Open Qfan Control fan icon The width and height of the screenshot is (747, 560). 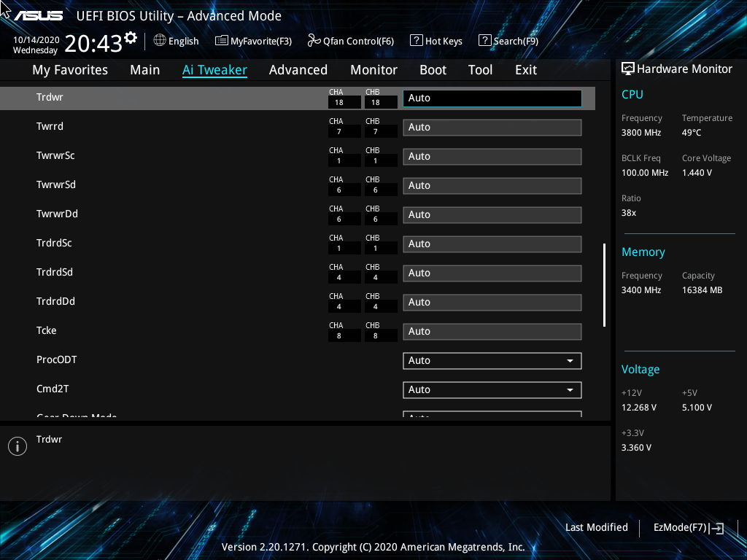pyautogui.click(x=314, y=41)
